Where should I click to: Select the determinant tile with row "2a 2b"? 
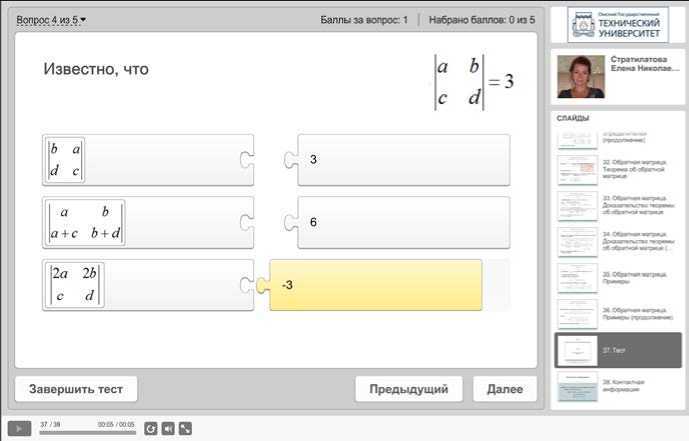146,285
